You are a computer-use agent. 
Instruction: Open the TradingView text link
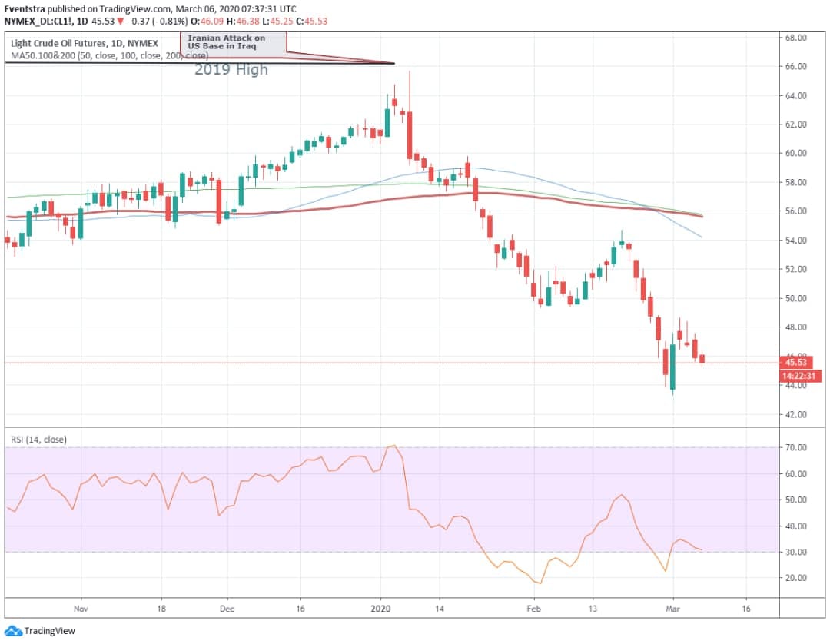pyautogui.click(x=50, y=631)
